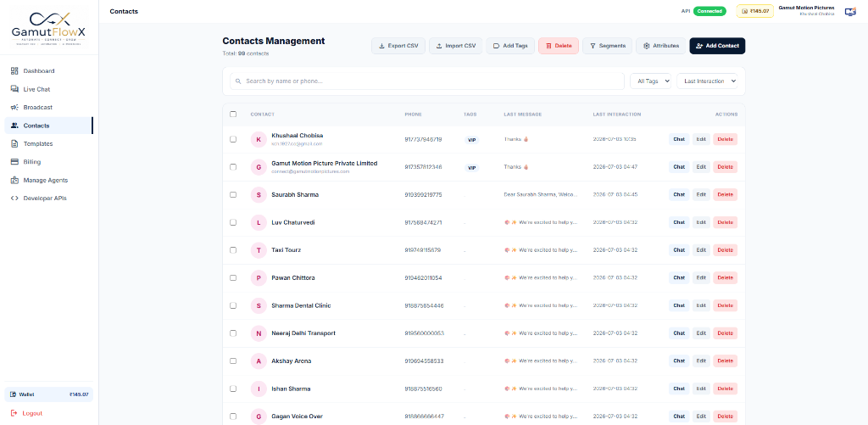Open the Dashboard page from sidebar

tap(48, 71)
